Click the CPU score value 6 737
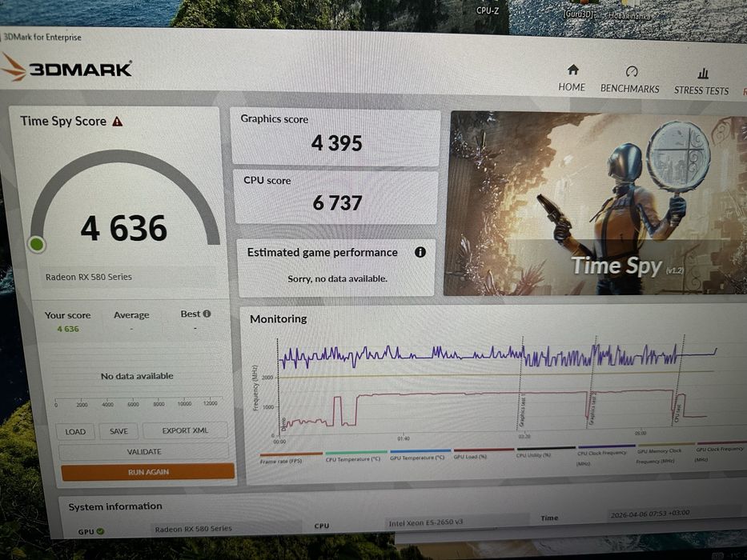This screenshot has height=560, width=747. [x=337, y=203]
